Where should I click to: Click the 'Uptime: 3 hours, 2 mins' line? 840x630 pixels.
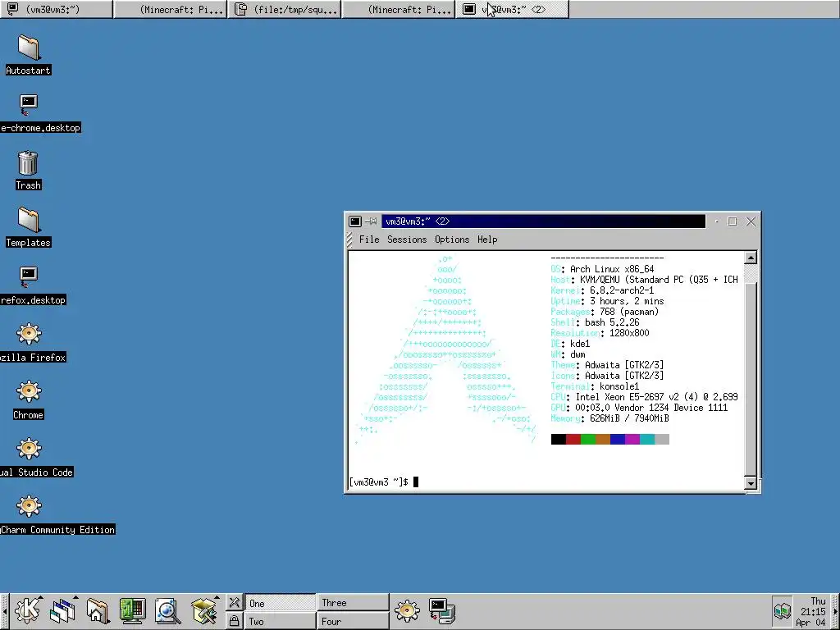tap(608, 301)
